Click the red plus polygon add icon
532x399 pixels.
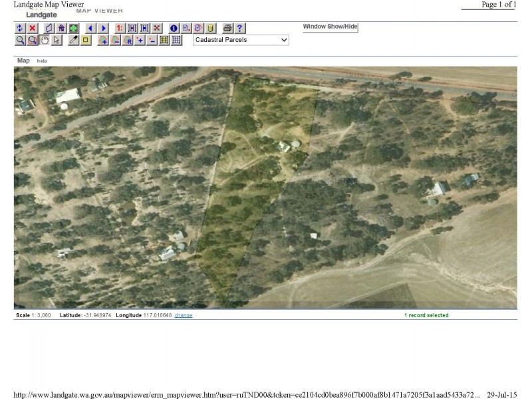[103, 40]
